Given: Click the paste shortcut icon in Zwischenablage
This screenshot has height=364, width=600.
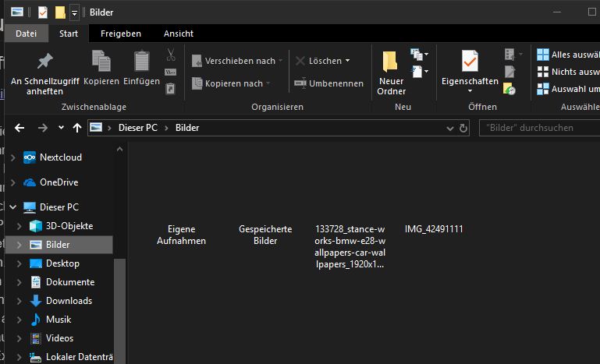Looking at the screenshot, I should coord(170,89).
